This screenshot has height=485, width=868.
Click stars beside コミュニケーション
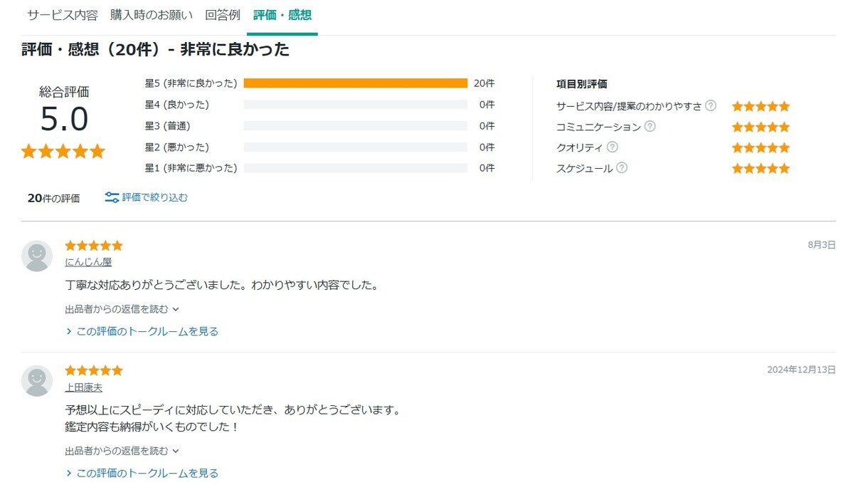click(761, 127)
